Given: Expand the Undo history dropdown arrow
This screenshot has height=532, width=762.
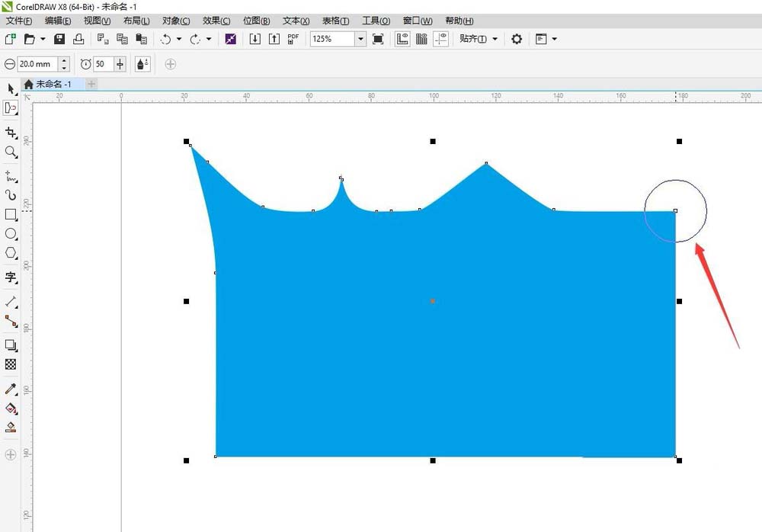Looking at the screenshot, I should 179,39.
